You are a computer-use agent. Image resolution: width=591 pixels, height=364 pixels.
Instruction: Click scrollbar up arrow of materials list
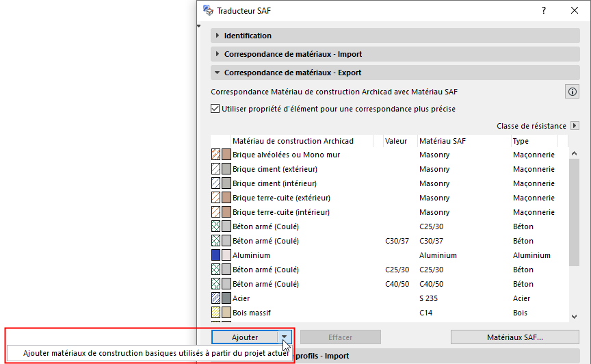pyautogui.click(x=574, y=153)
